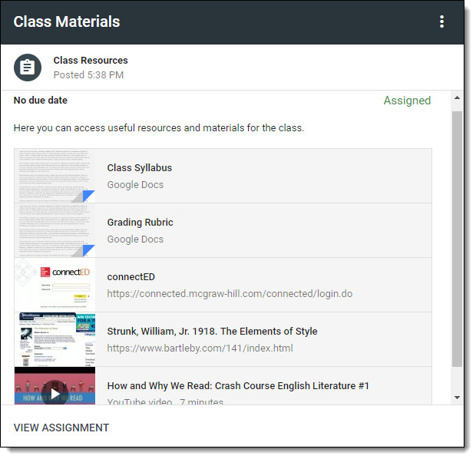Click the Google Docs corner icon on Grading Rubric
Viewport: 476px width, 459px height.
click(90, 252)
